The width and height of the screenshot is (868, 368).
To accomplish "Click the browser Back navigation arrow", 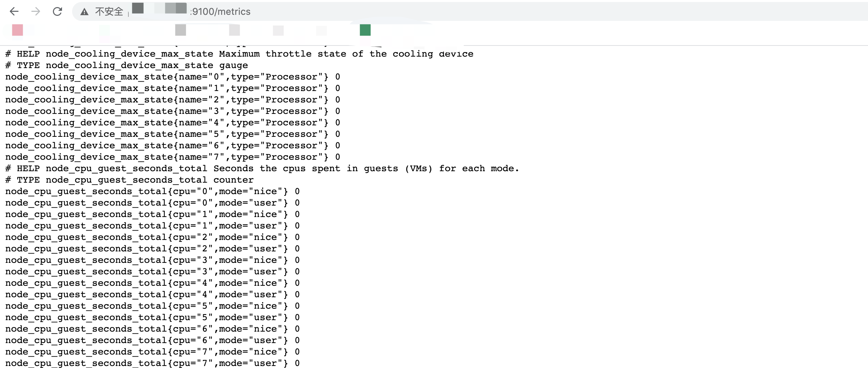I will [14, 11].
